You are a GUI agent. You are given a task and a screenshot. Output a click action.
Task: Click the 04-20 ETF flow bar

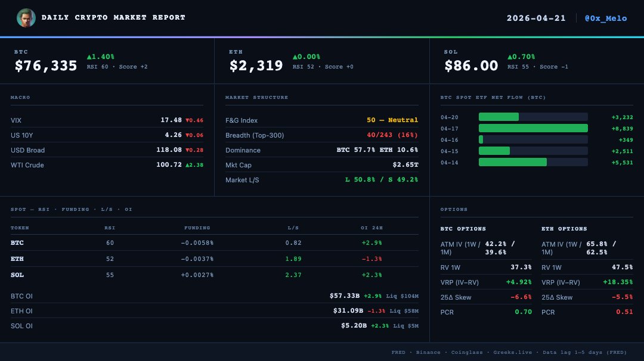coord(533,117)
